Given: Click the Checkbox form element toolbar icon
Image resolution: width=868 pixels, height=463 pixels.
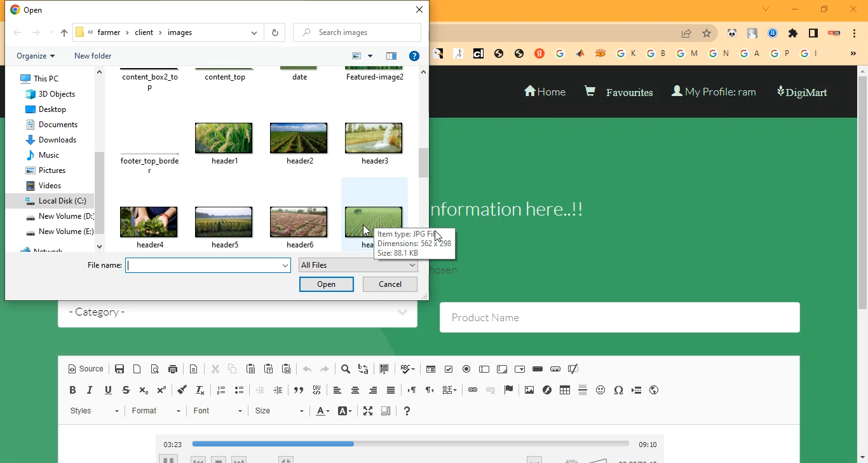Looking at the screenshot, I should click(449, 370).
